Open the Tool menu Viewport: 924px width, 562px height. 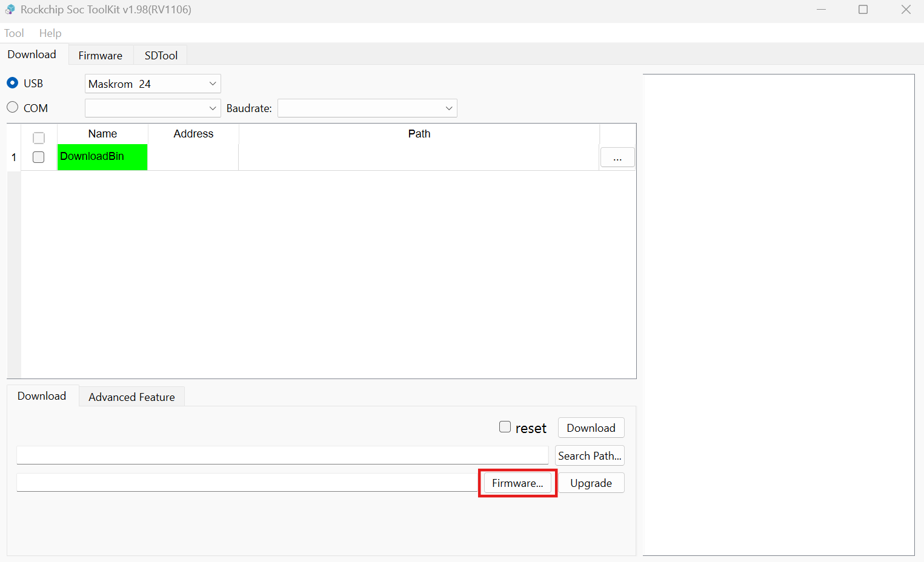coord(14,33)
